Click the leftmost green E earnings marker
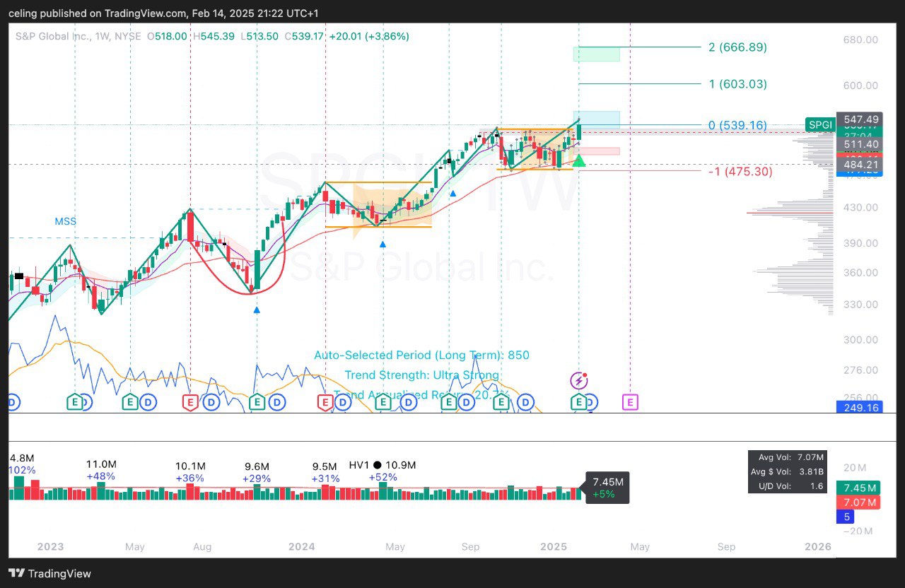This screenshot has width=905, height=588. pyautogui.click(x=74, y=402)
